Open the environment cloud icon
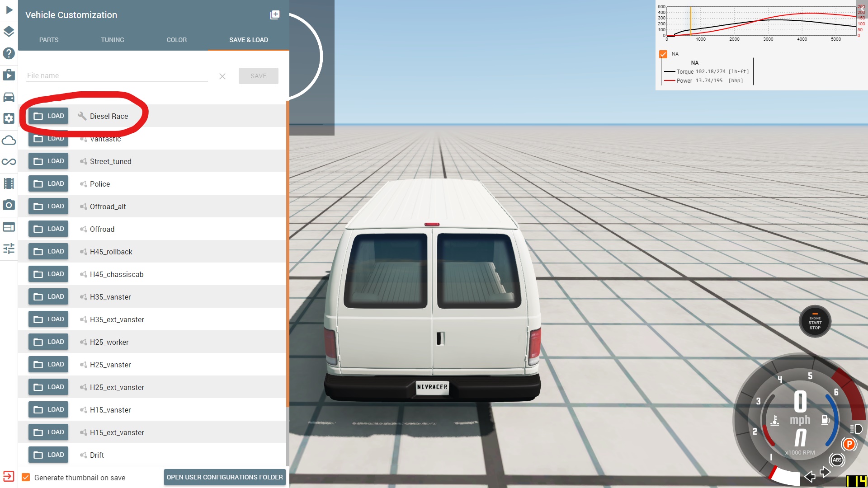 click(x=9, y=140)
